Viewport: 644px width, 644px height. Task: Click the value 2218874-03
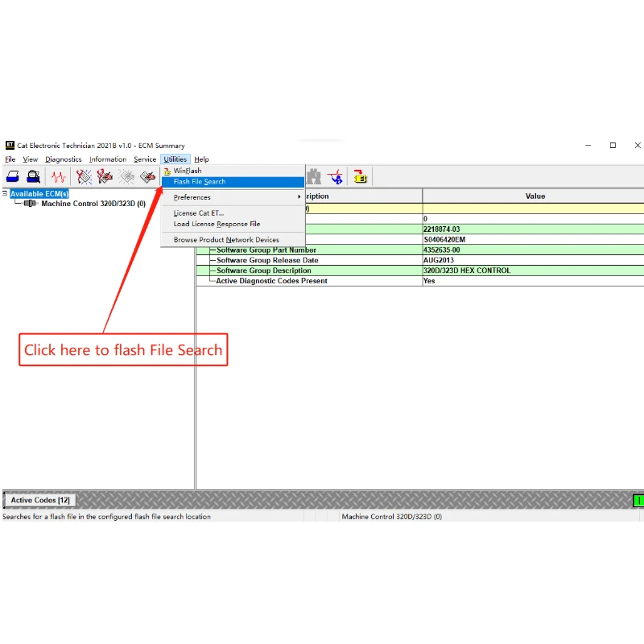pyautogui.click(x=441, y=229)
